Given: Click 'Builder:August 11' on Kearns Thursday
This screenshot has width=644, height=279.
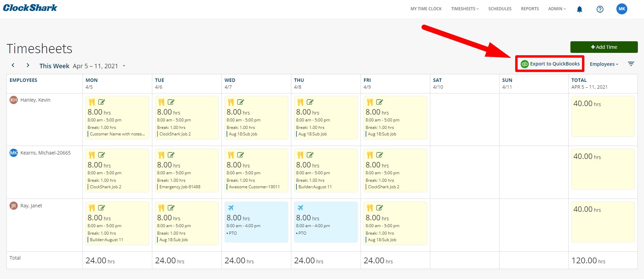Looking at the screenshot, I should [315, 187].
